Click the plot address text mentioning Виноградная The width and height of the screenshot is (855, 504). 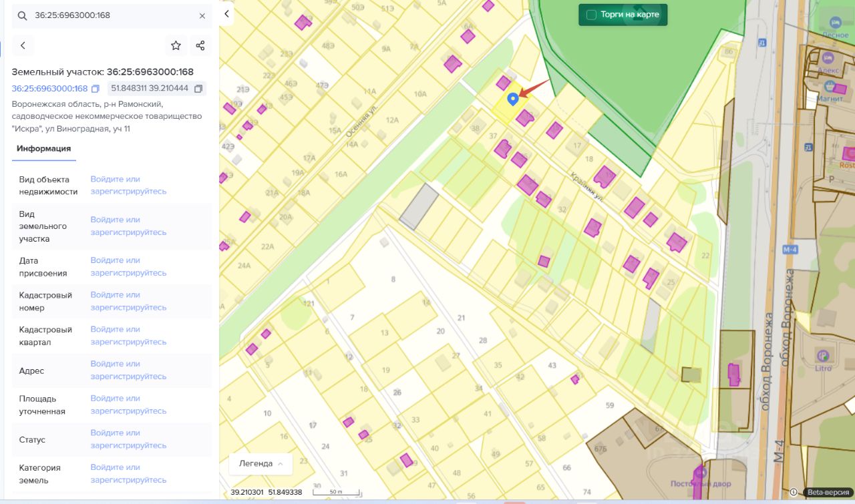pos(107,116)
